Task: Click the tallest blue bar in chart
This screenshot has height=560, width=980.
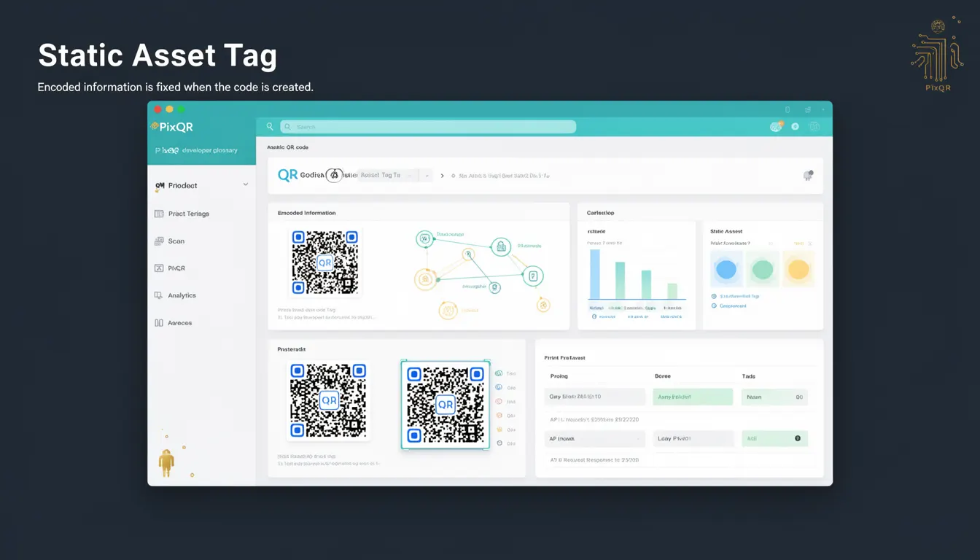Action: pos(595,274)
